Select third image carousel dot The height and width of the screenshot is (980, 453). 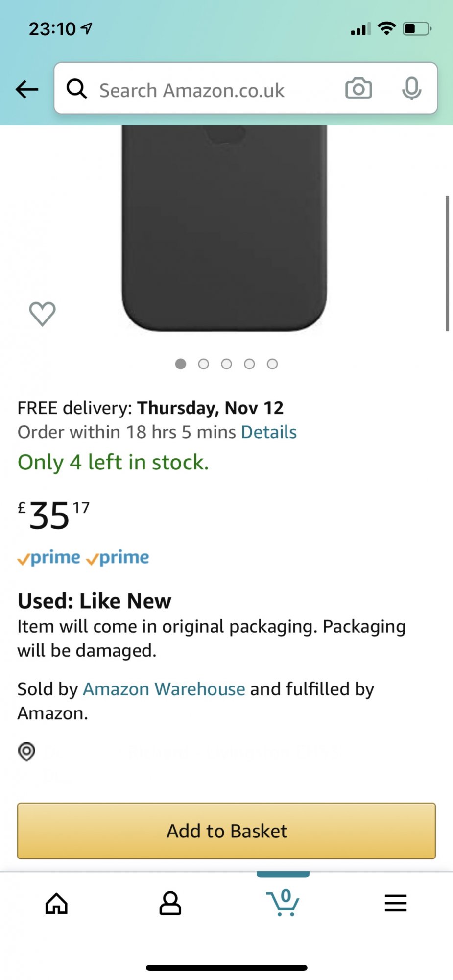tap(226, 364)
